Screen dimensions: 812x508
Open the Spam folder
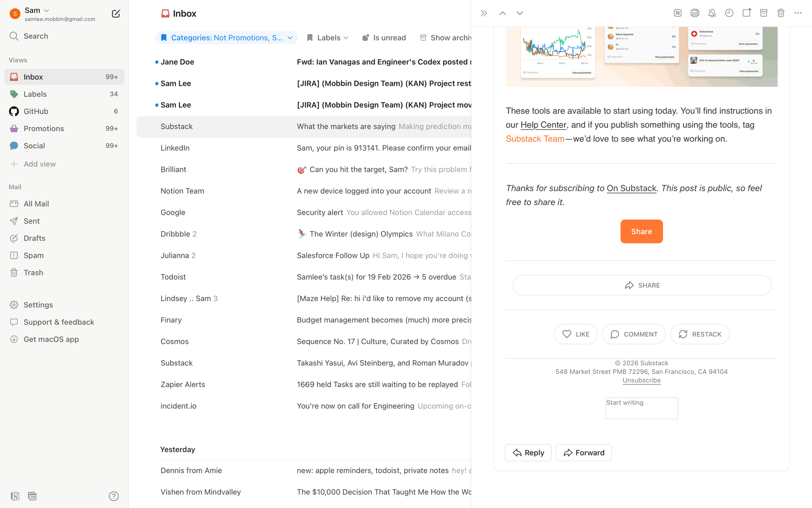pos(64,255)
